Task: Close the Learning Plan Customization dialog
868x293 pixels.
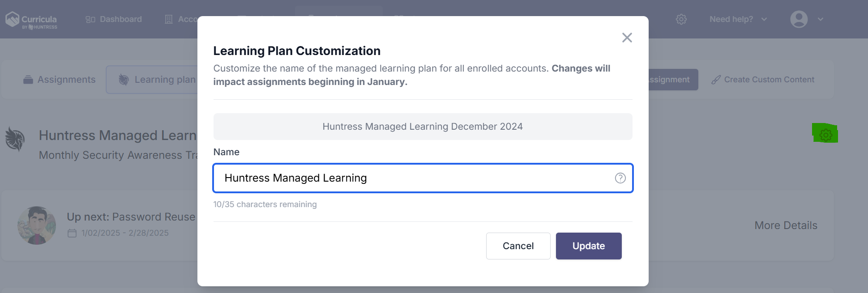Action: 627,38
